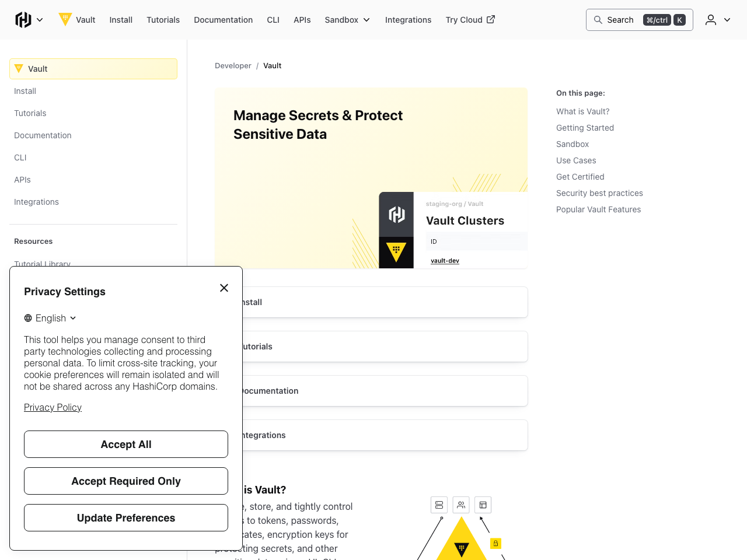Screen dimensions: 747x560
Task: Expand the Sandbox dropdown menu
Action: tap(347, 20)
